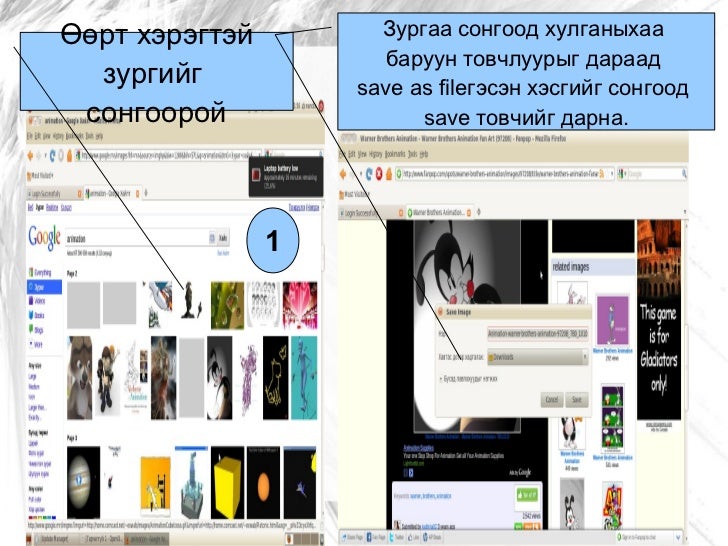This screenshot has width=728, height=546.
Task: Open View menu in the Fanpop Firefox window
Action: click(361, 154)
